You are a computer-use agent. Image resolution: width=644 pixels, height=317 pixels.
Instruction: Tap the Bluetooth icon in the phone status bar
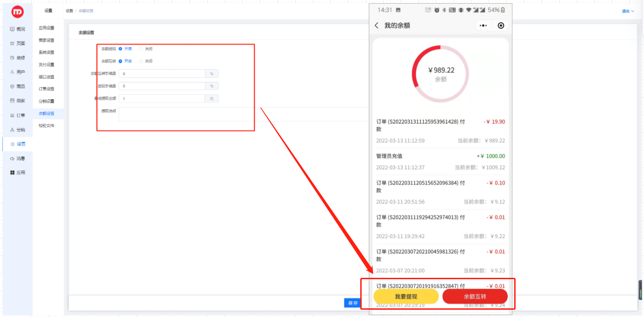(x=444, y=10)
